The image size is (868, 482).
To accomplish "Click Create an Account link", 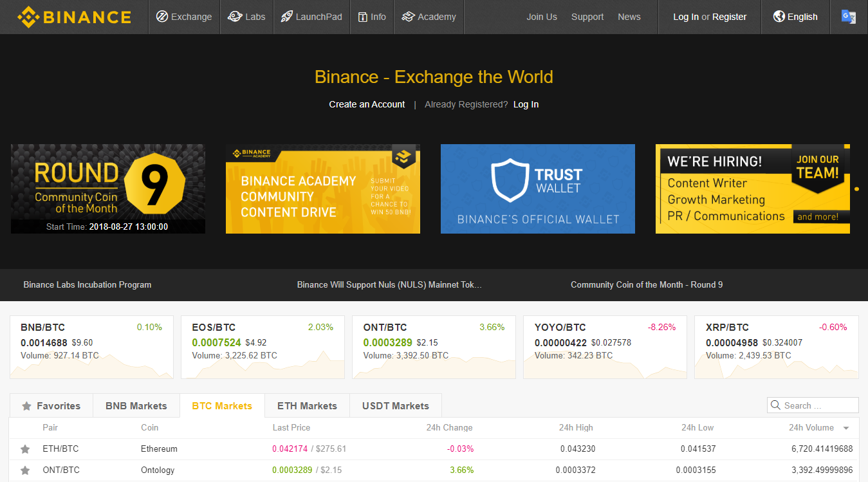I will click(x=367, y=104).
